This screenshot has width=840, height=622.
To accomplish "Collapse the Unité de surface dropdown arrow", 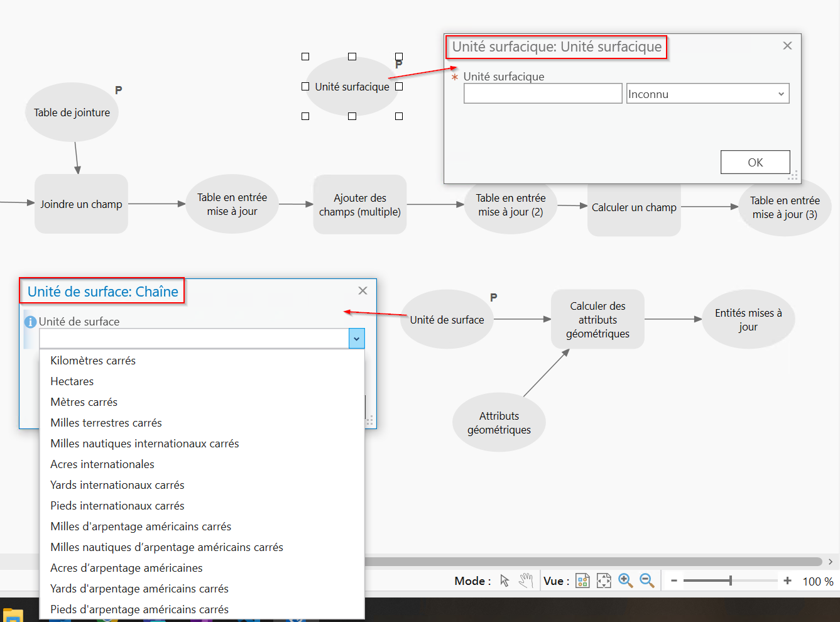I will 356,339.
